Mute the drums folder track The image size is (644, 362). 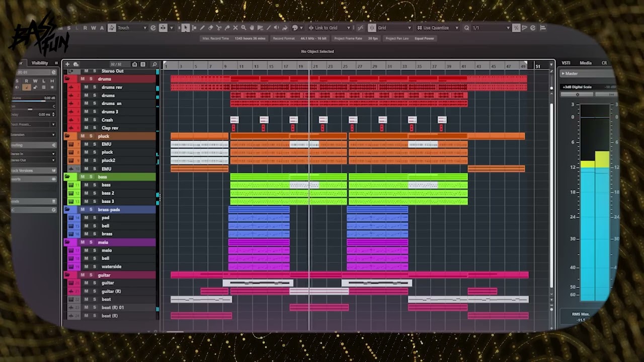tap(83, 79)
